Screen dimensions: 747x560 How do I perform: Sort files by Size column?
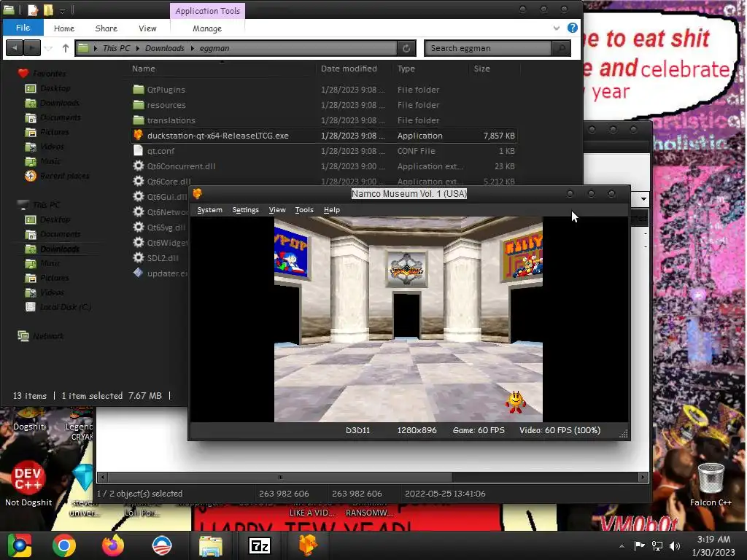click(481, 69)
